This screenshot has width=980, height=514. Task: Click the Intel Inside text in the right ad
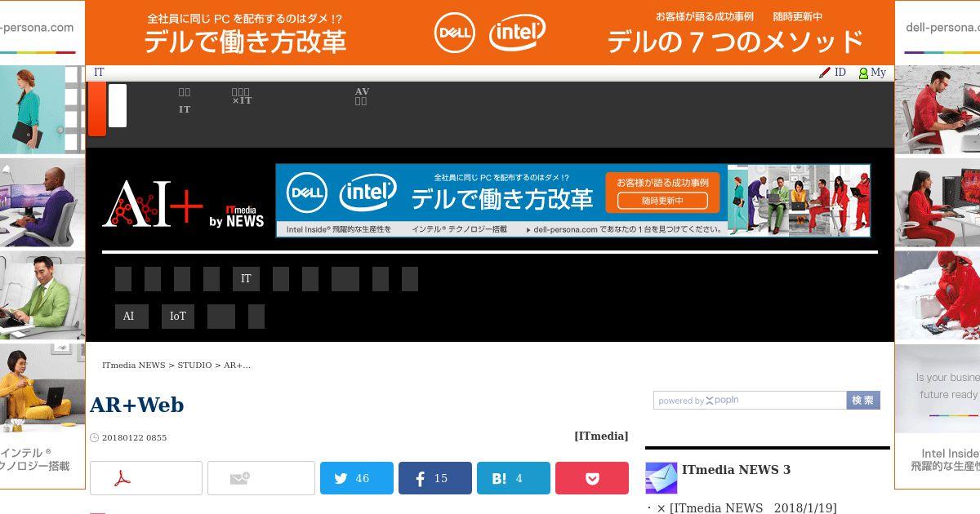tap(950, 454)
